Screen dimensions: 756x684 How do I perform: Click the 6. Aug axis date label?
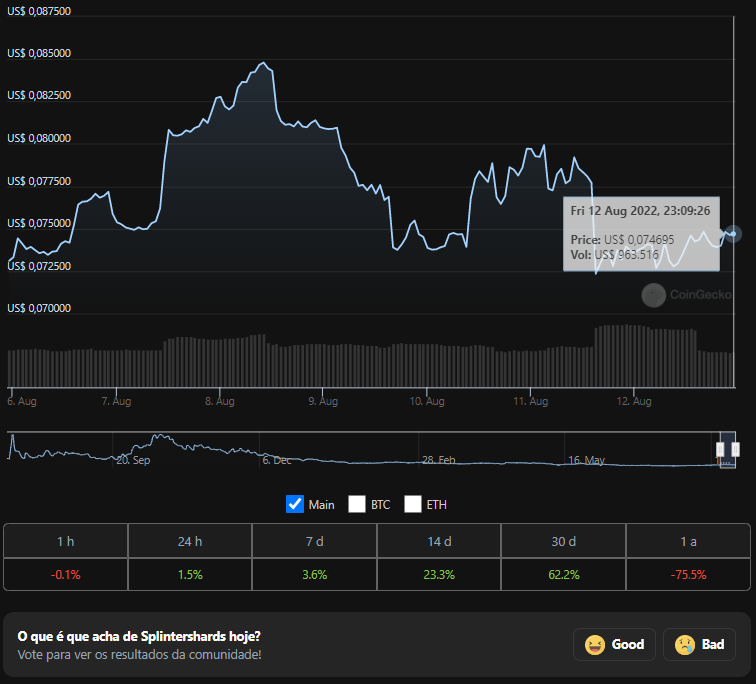[22, 401]
